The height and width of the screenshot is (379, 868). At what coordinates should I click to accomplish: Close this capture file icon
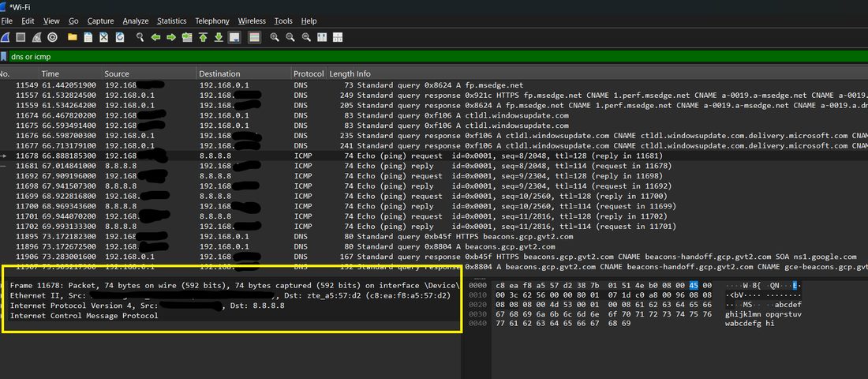pos(103,38)
